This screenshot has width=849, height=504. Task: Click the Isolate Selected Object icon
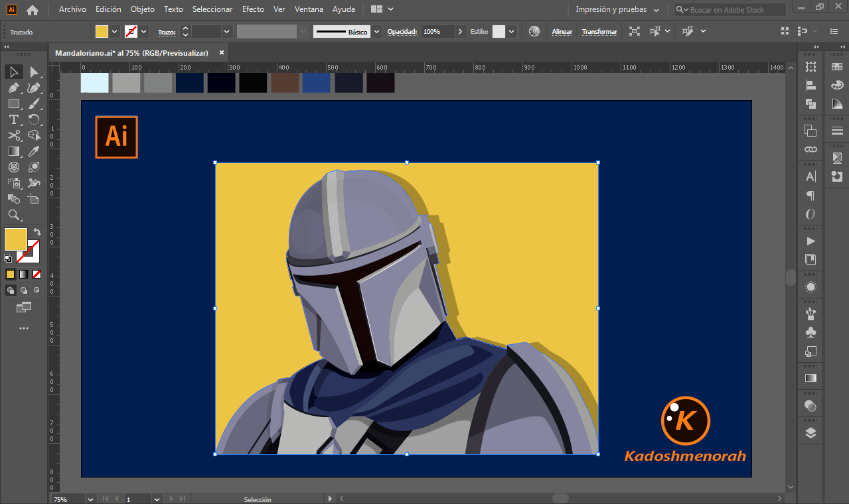point(635,31)
